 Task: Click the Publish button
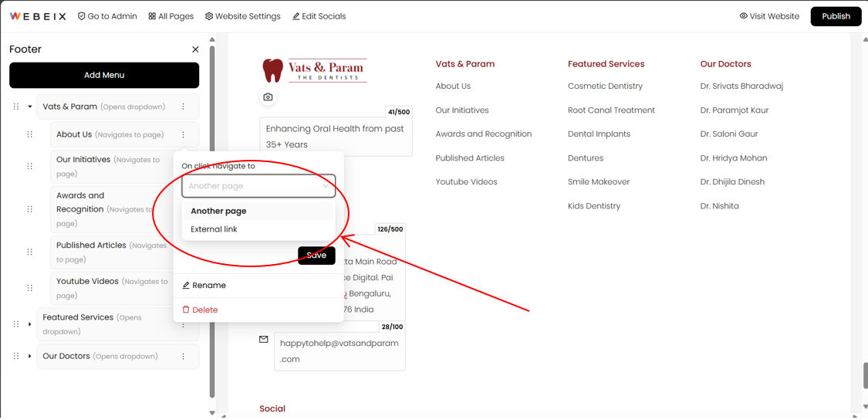836,16
